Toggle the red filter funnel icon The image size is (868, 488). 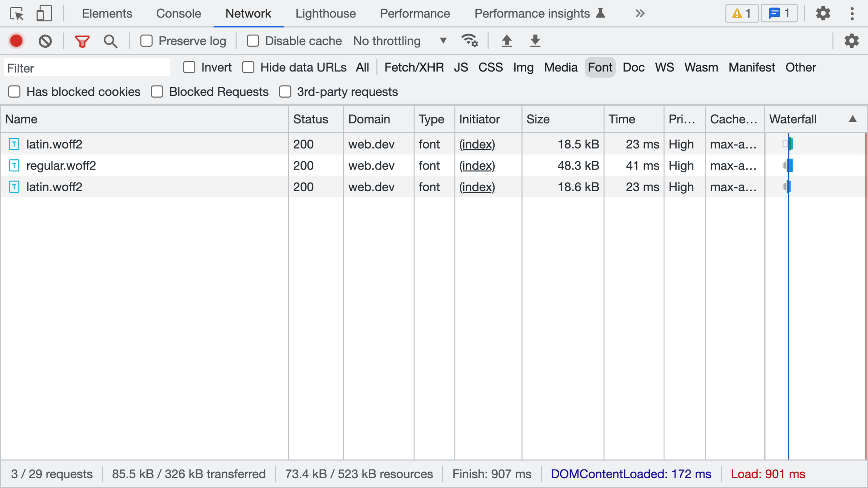click(82, 41)
